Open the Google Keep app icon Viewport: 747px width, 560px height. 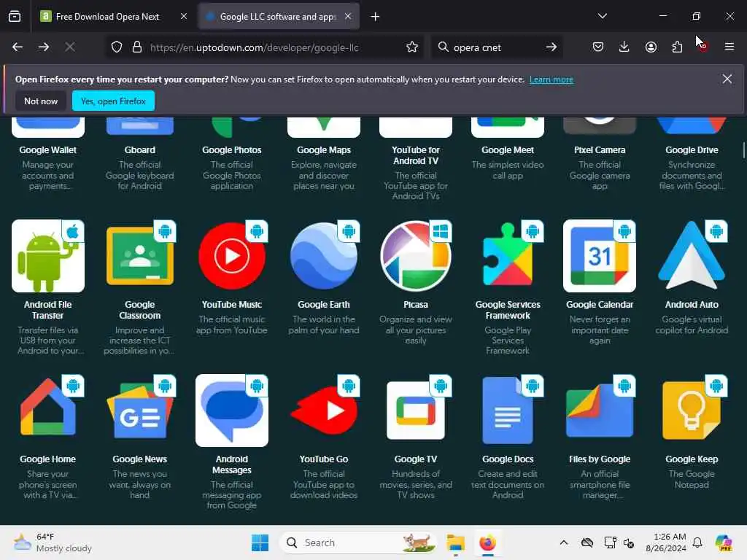point(692,411)
